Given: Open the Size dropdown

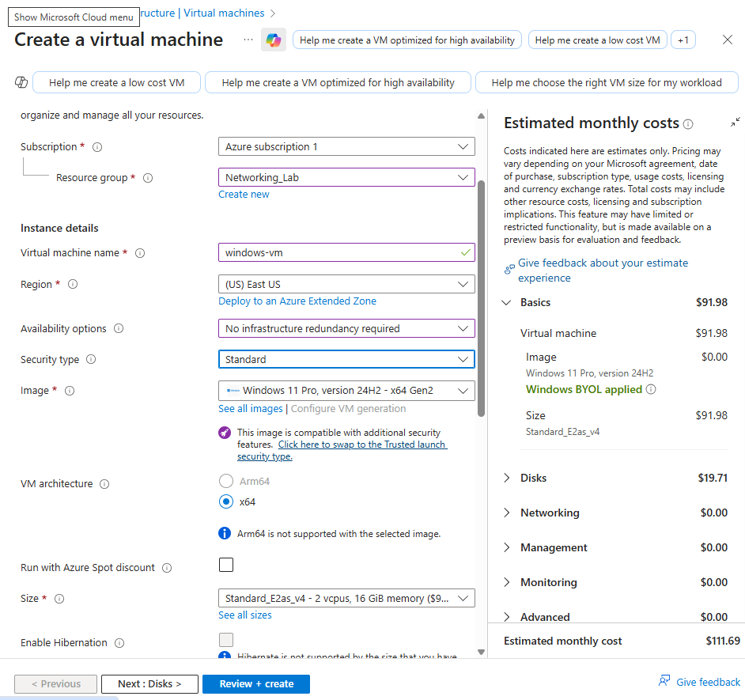Looking at the screenshot, I should point(346,598).
